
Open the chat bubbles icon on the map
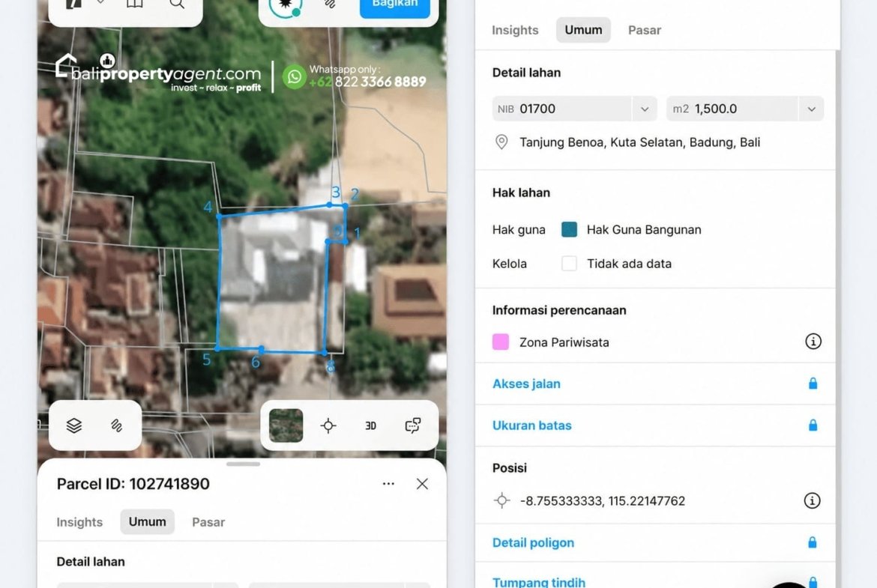click(x=413, y=426)
